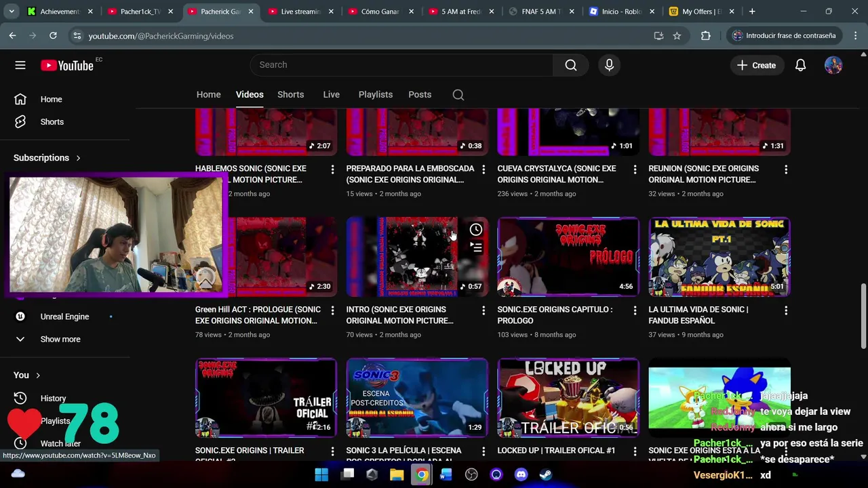Viewport: 868px width, 488px height.
Task: Open options menu for REUNION video
Action: pos(786,169)
